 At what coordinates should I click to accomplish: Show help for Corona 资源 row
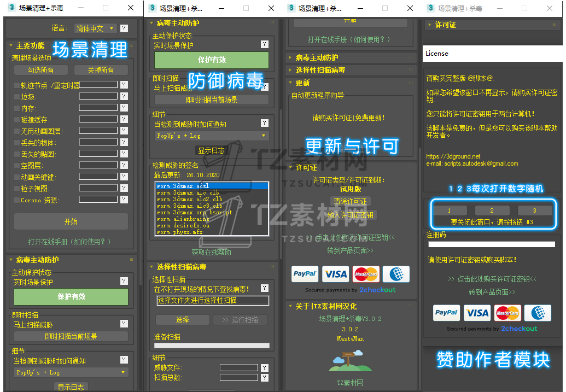(x=124, y=200)
